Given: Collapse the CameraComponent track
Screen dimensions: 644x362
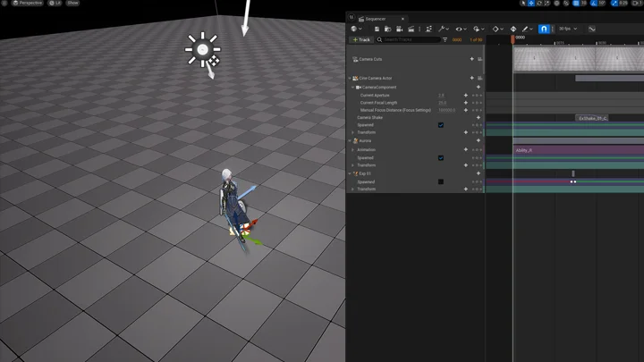Looking at the screenshot, I should (x=352, y=87).
